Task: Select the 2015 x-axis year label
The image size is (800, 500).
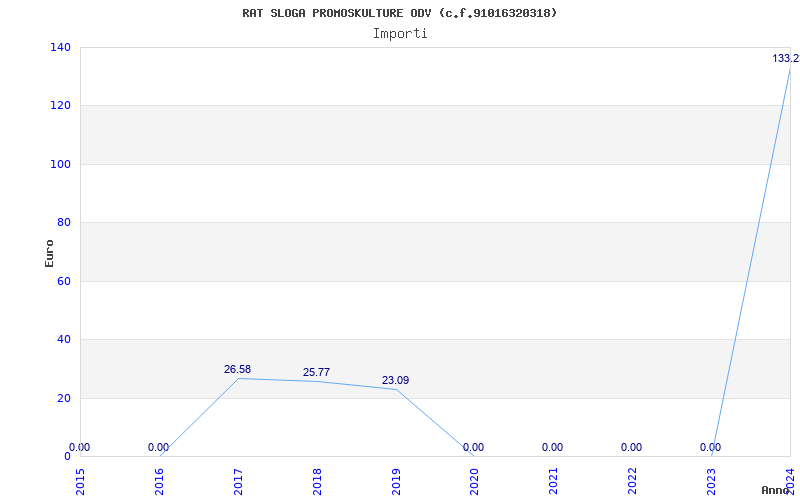Action: tap(80, 481)
